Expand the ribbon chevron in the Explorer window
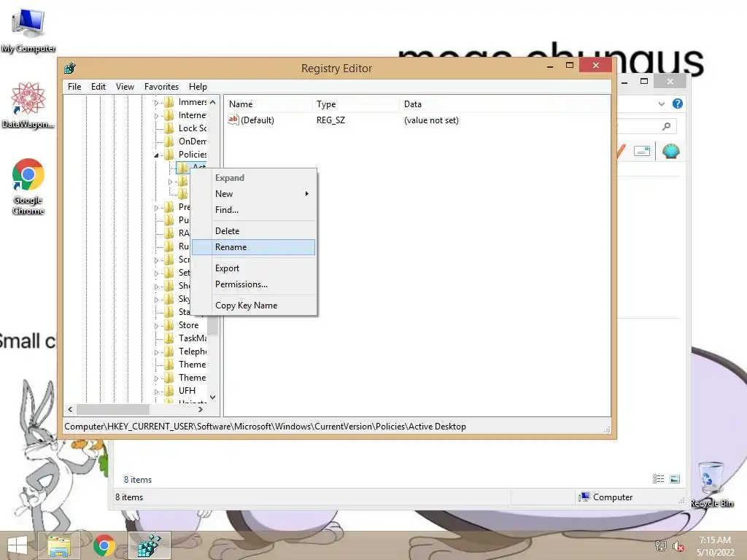The image size is (747, 560). [661, 104]
